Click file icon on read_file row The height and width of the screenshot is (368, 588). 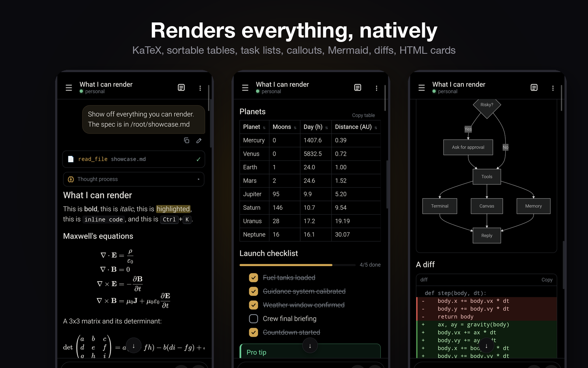point(71,159)
